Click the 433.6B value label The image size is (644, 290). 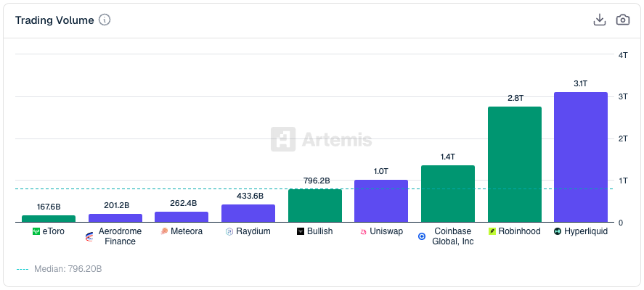pos(250,196)
